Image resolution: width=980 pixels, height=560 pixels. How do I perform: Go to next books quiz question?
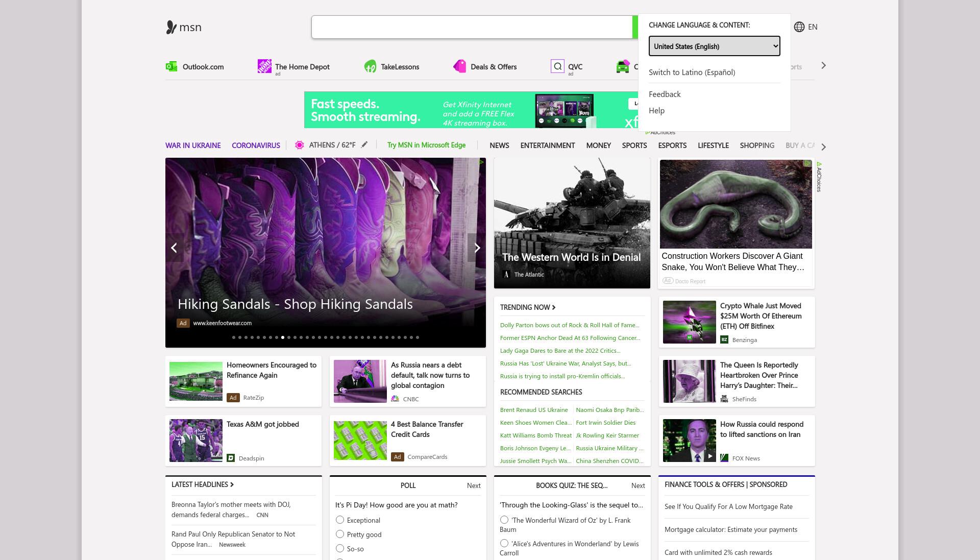[x=638, y=485]
